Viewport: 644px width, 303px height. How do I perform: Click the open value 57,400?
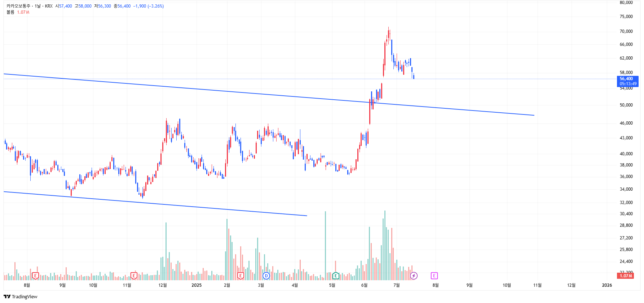66,6
